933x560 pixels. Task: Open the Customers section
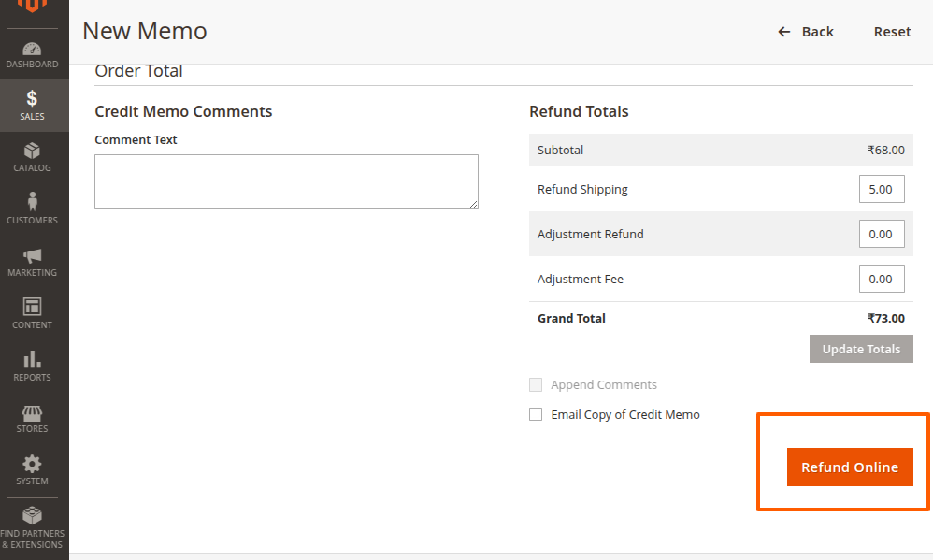click(x=33, y=208)
